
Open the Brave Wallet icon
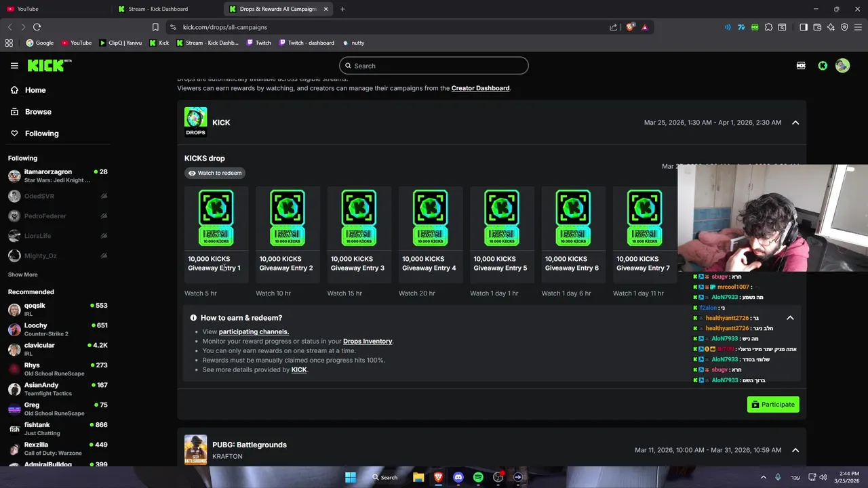click(817, 27)
